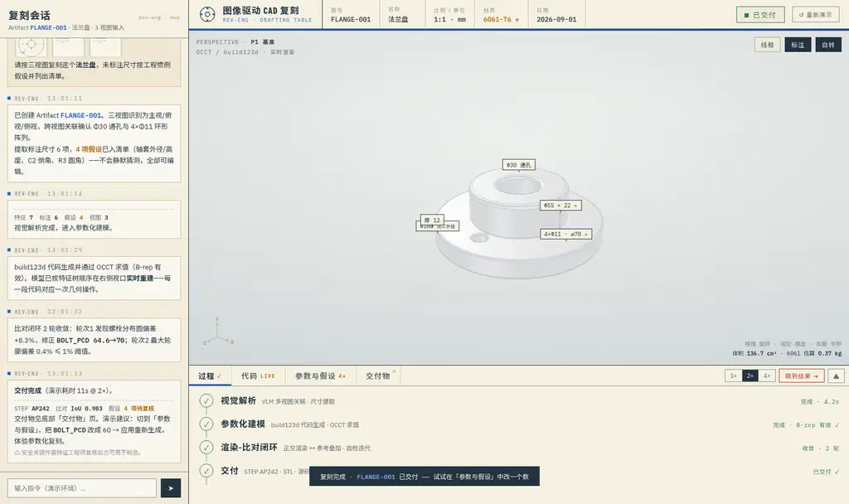849x504 pixels.
Task: Click the send arrow button
Action: pos(171,487)
